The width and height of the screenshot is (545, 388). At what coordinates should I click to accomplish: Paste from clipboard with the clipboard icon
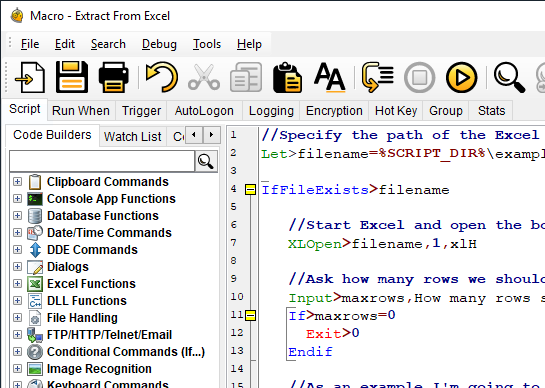point(287,77)
